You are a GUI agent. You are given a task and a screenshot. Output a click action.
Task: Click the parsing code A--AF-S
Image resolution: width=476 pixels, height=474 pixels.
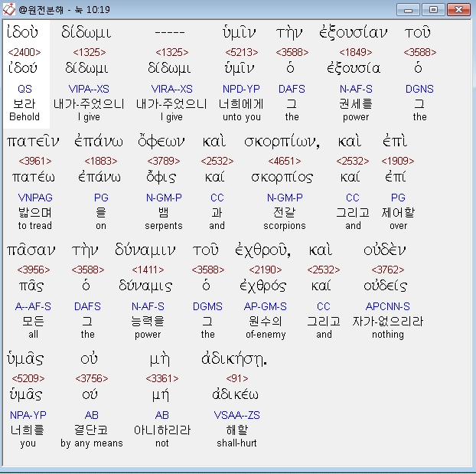[x=33, y=306]
